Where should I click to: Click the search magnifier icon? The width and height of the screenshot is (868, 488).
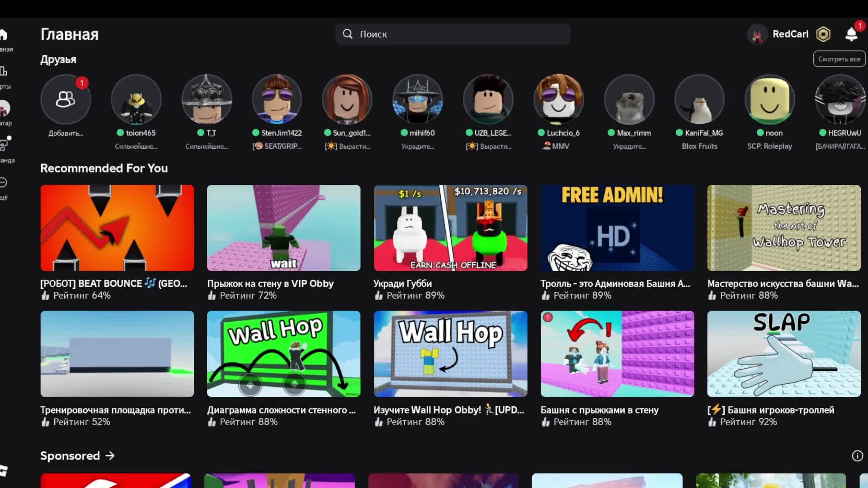coord(347,34)
